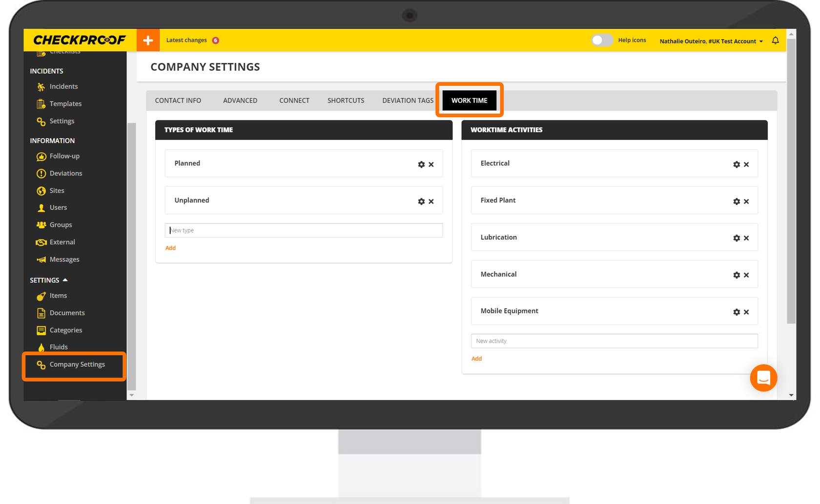The image size is (820, 504).
Task: Open the Nathalie Outeiro account dropdown
Action: (x=711, y=41)
